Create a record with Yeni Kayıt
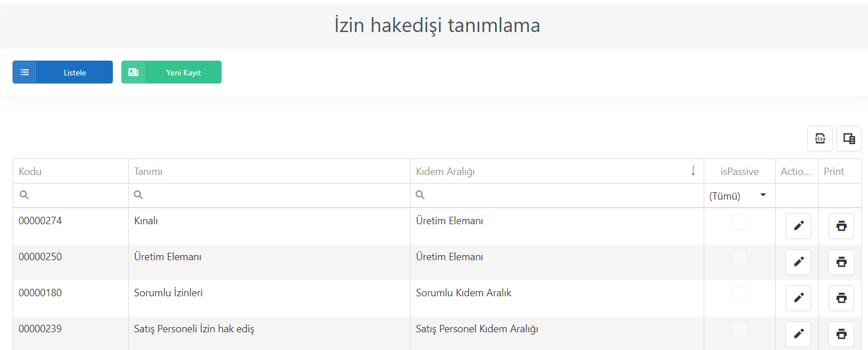The width and height of the screenshot is (868, 350). [x=171, y=72]
